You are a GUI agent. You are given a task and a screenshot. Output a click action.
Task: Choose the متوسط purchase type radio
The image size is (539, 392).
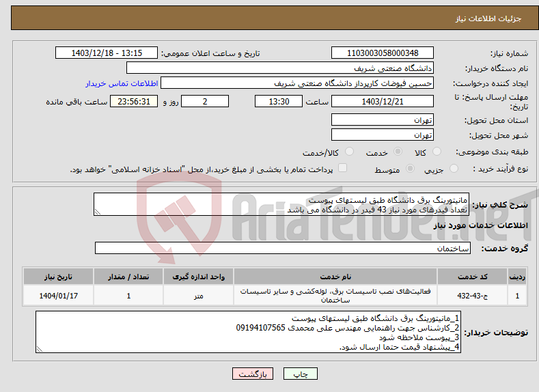[410, 169]
